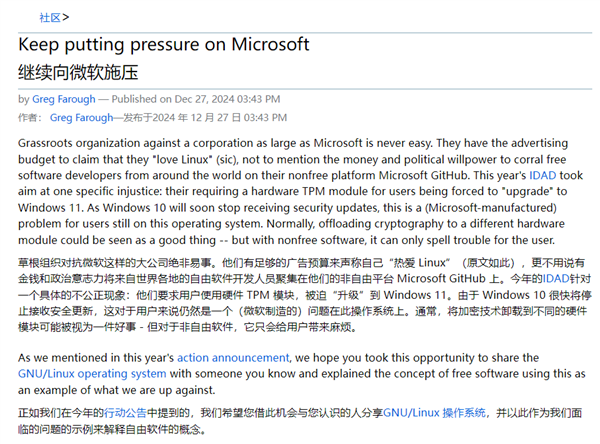Viewport: 600px width, 444px height.
Task: Open the 社区 breadcrumb link
Action: [x=48, y=17]
